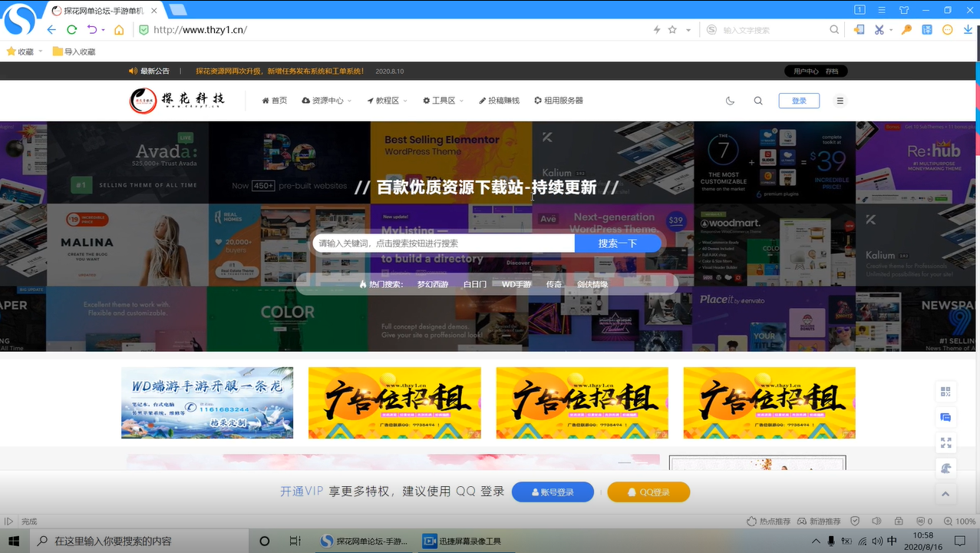Select hot search 剑侠情缘
This screenshot has height=553, width=980.
[x=592, y=284]
